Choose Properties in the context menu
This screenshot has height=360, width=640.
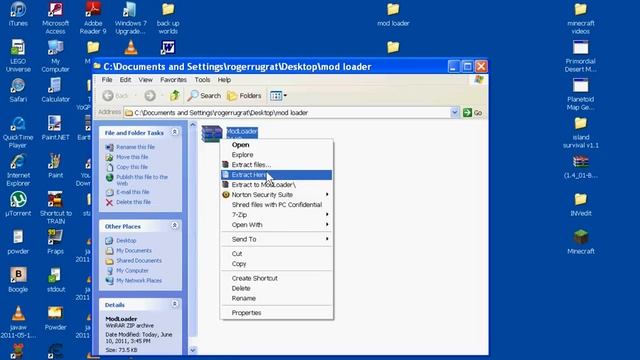276,313
